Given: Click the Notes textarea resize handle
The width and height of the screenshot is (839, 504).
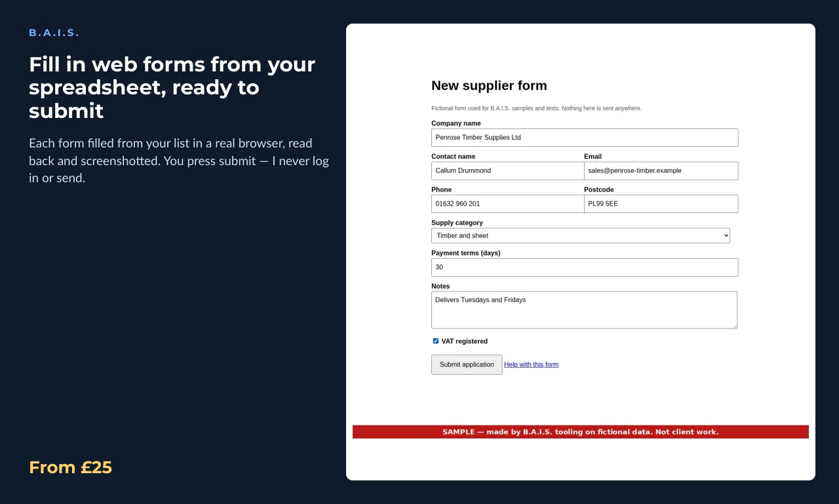Looking at the screenshot, I should click(x=734, y=325).
